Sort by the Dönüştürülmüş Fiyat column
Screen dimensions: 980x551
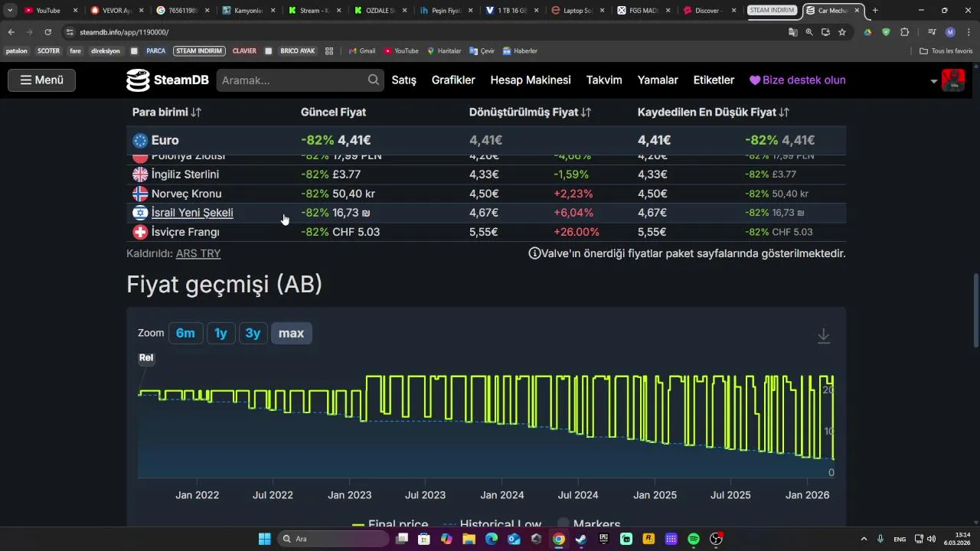530,112
